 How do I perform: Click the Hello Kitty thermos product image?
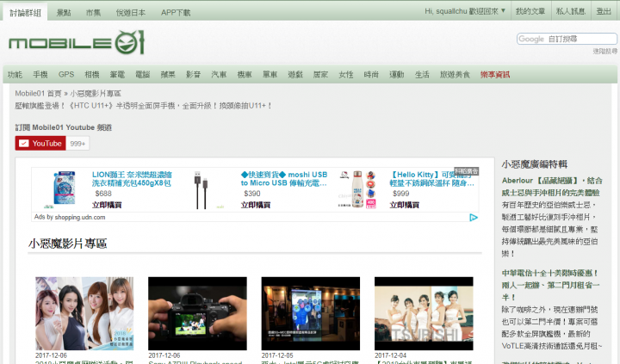[x=358, y=189]
